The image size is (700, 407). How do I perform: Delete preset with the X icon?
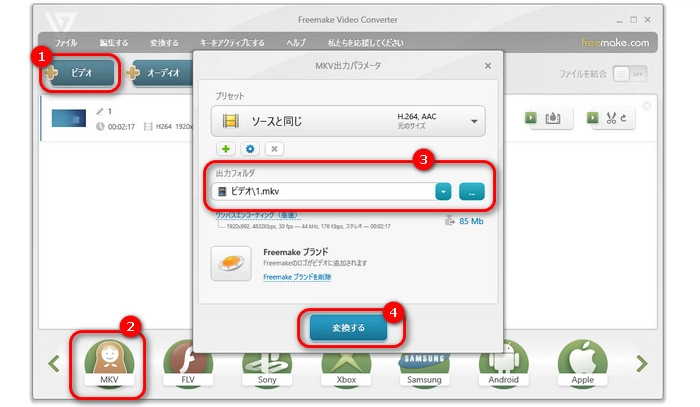(x=274, y=149)
